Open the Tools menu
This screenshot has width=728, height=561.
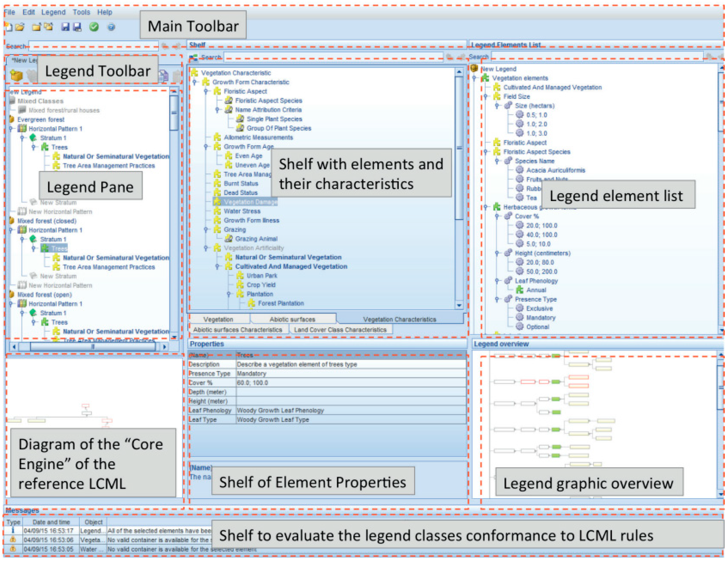(81, 12)
